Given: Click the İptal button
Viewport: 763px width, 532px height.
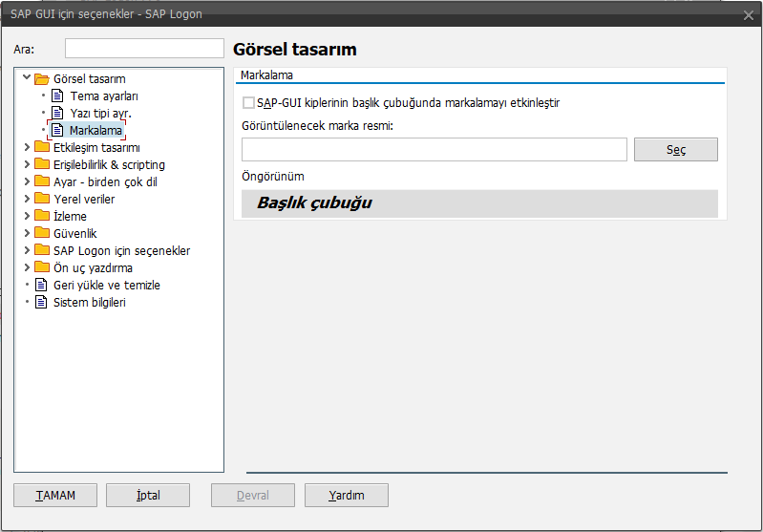Looking at the screenshot, I should coord(148,495).
